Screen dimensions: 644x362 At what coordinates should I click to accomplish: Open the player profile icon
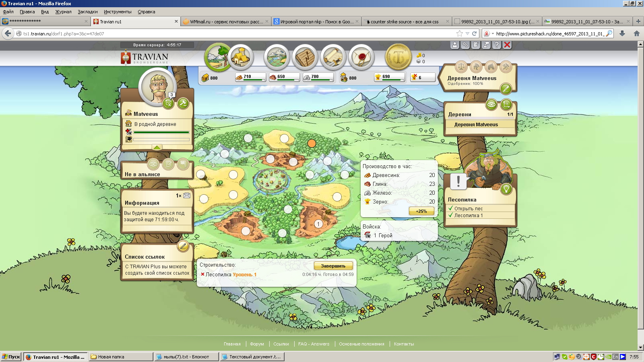coord(455,45)
